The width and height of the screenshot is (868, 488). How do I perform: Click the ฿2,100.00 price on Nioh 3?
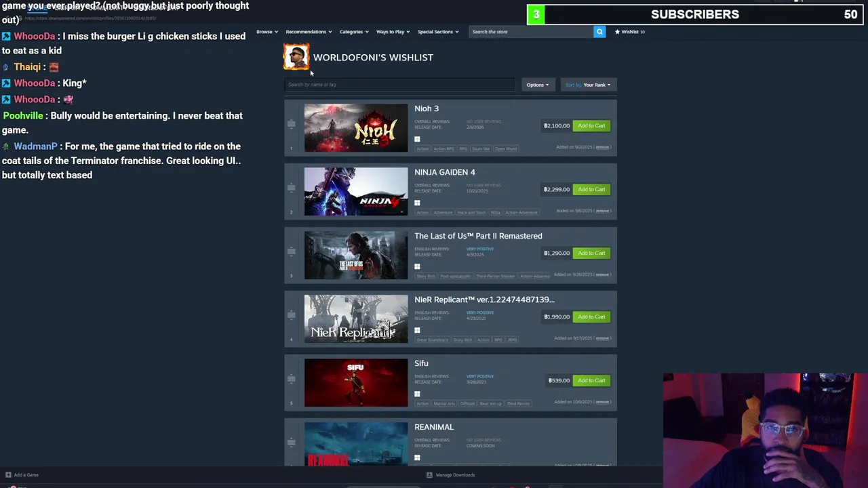pos(556,125)
